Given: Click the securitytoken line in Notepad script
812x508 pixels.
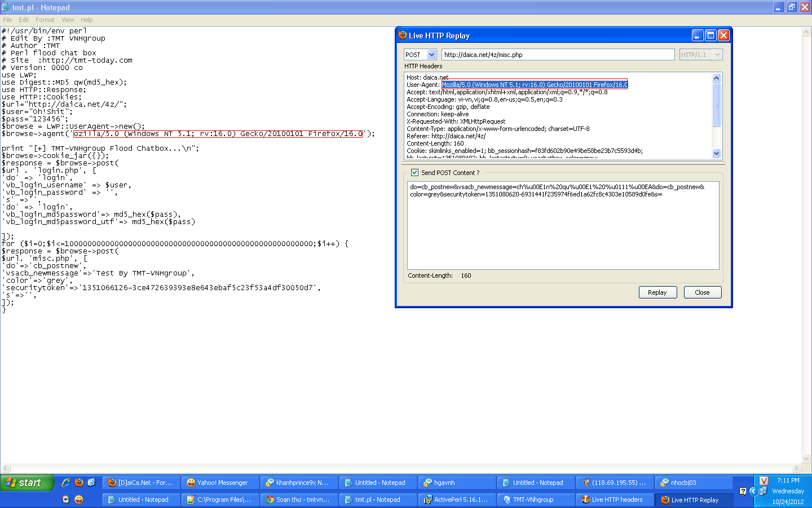Looking at the screenshot, I should click(161, 288).
